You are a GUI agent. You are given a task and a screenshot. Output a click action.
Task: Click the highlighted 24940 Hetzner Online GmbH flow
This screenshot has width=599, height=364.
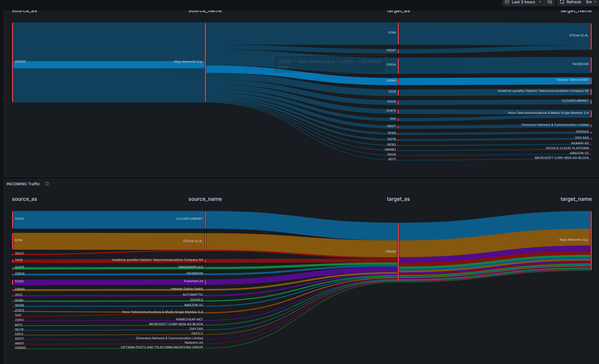pos(494,81)
